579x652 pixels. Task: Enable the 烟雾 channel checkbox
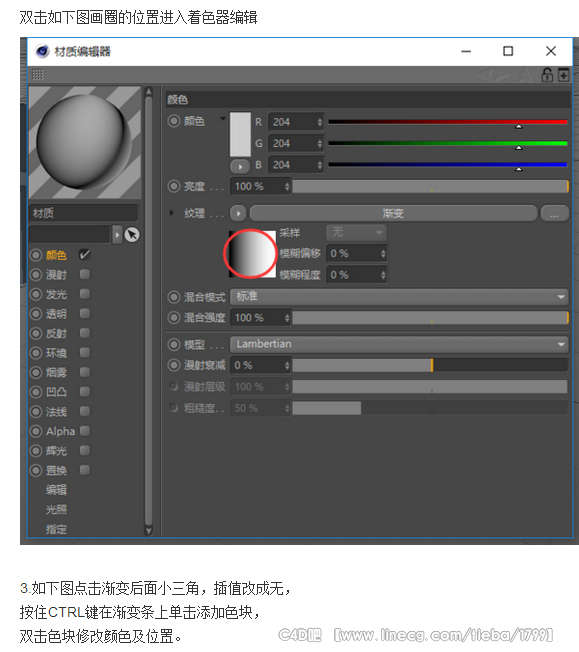click(x=85, y=372)
